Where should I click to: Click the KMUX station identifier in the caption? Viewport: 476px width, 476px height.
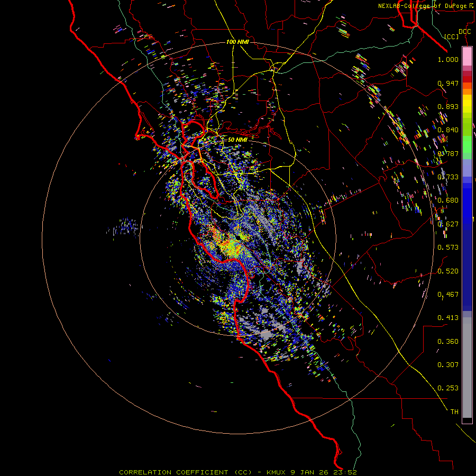(276, 472)
